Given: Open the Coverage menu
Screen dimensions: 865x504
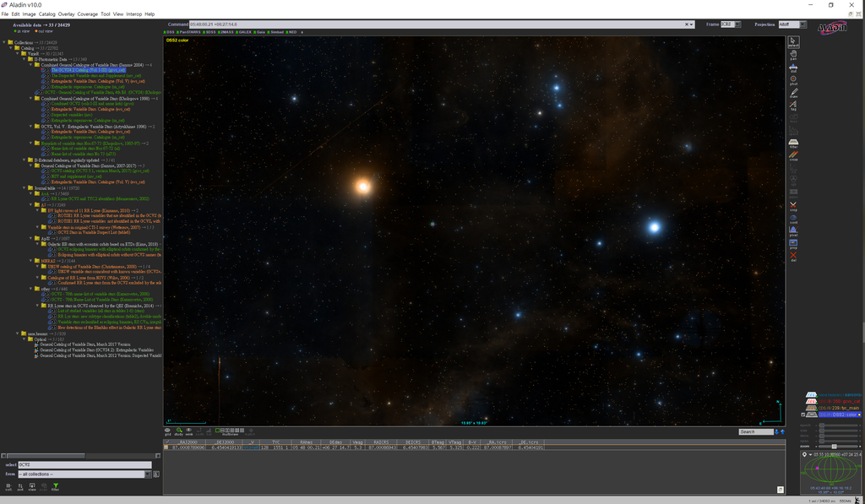Looking at the screenshot, I should [x=87, y=14].
